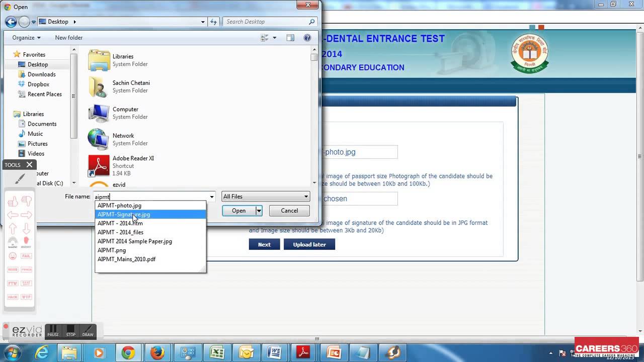
Task: Choose AIPMT.png from the suggestions
Action: 150,250
